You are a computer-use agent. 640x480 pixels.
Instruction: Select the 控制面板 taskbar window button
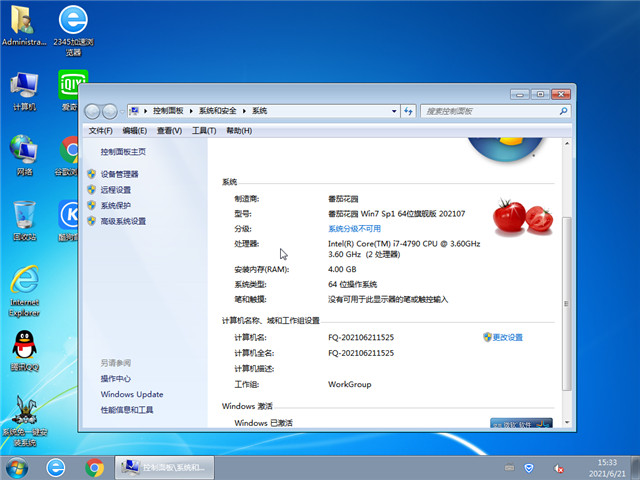tap(164, 468)
